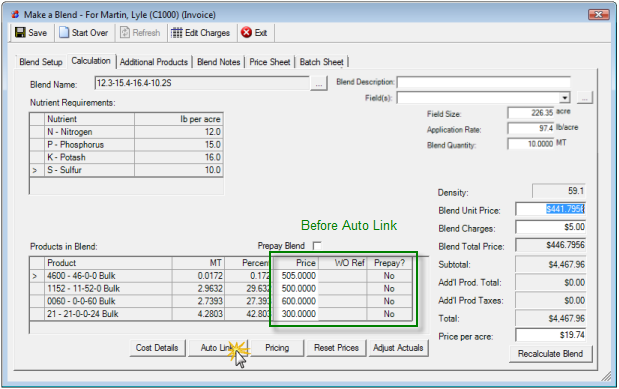This screenshot has height=389, width=619.
Task: Click the Price per acre field
Action: coord(550,335)
